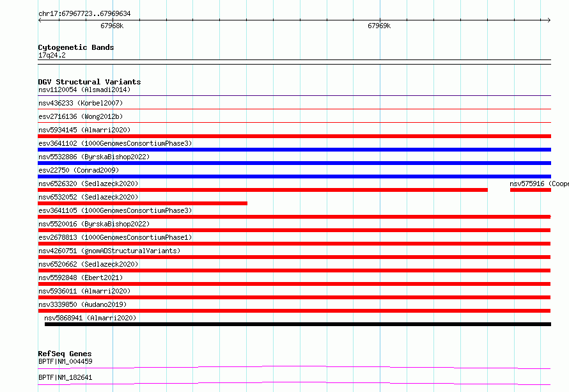The height and width of the screenshot is (392, 569).
Task: Click the 67968k ruler tick label
Action: [x=112, y=26]
